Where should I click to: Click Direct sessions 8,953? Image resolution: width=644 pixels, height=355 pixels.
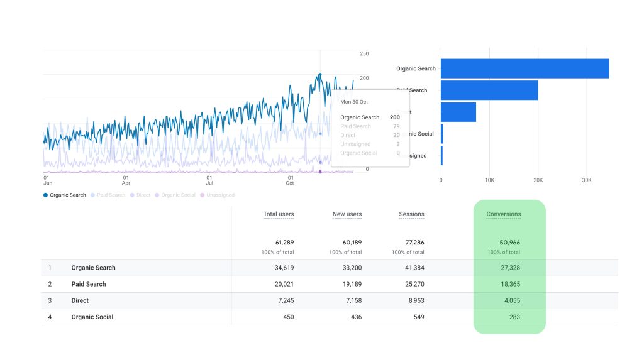tap(416, 300)
